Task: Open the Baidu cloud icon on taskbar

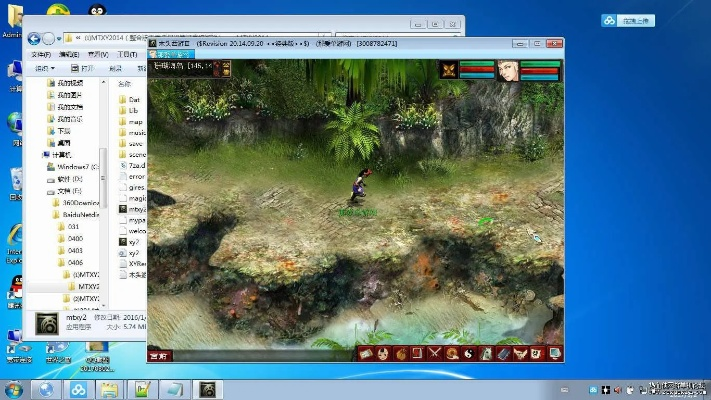Action: pos(77,388)
